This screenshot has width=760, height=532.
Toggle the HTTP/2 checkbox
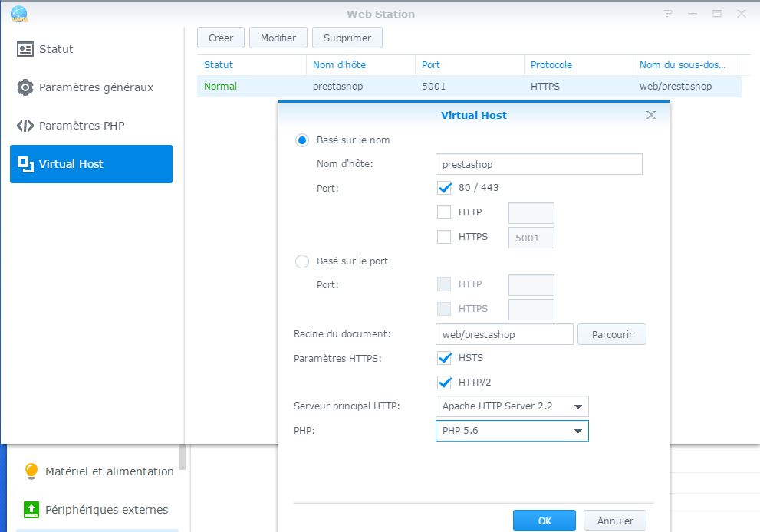tap(444, 383)
